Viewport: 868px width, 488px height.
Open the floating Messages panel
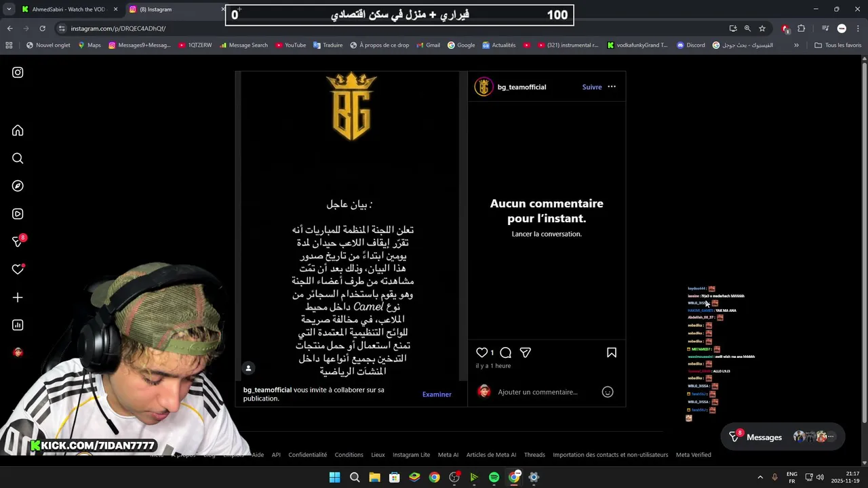[x=783, y=437]
